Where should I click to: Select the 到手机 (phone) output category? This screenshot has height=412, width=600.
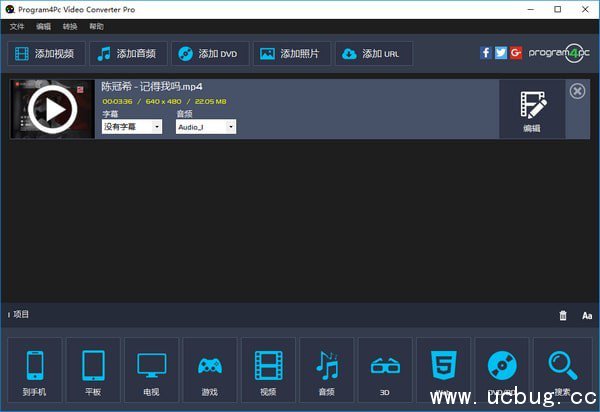[x=34, y=370]
